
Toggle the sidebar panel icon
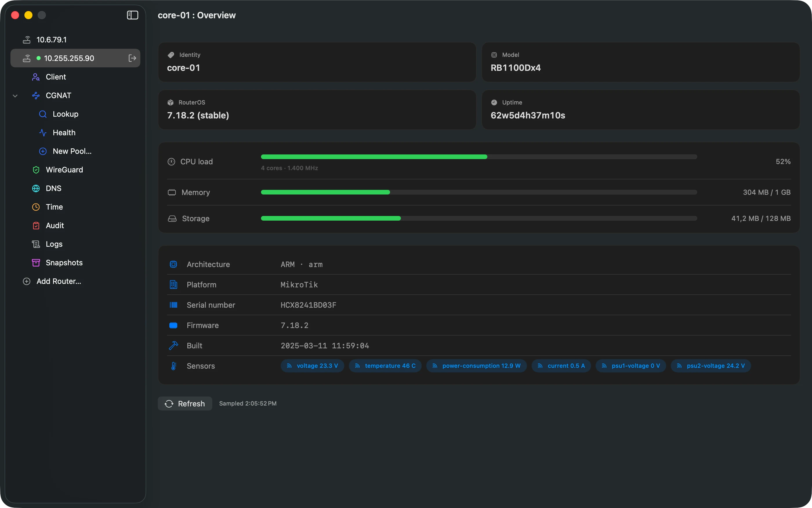pos(133,15)
